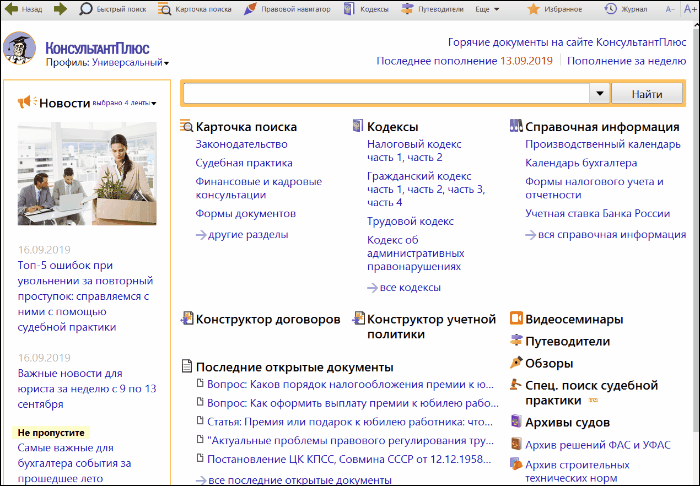Open Самые важные для бухгалтера события
This screenshot has height=486, width=700.
point(74,463)
